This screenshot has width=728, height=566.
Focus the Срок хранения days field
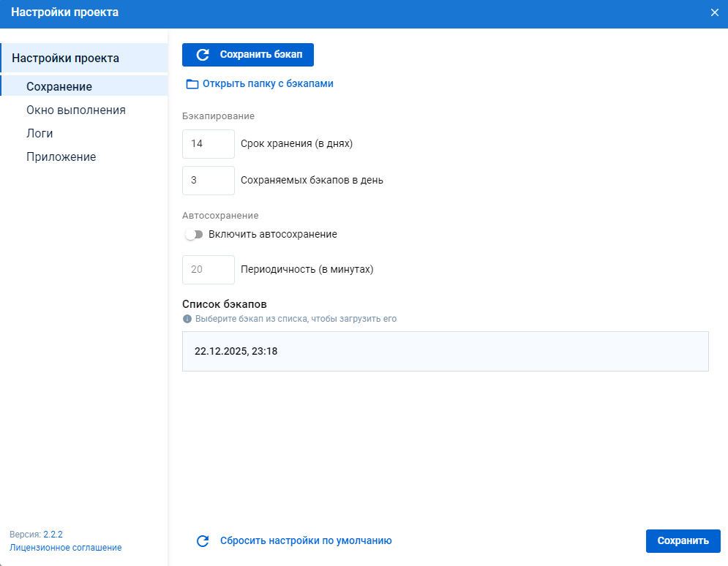(x=208, y=144)
